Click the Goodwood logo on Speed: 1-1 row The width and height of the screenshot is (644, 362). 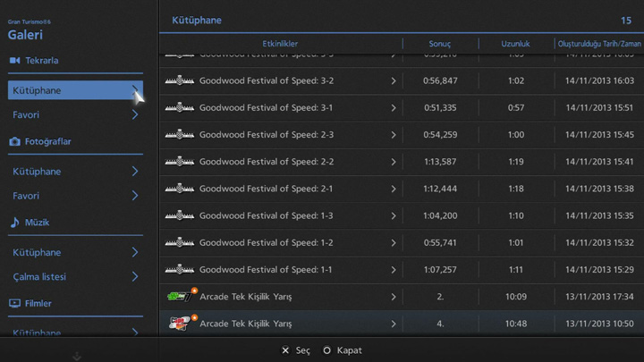(x=180, y=269)
